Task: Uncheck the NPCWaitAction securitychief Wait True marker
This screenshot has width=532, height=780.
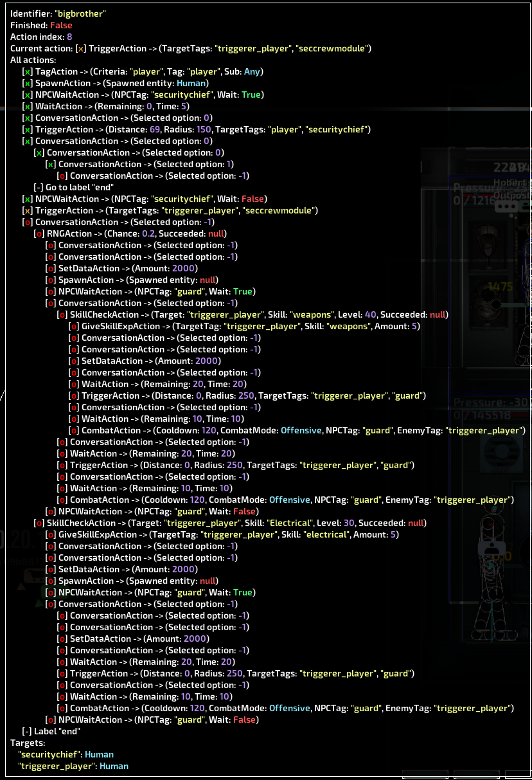Action: (27, 95)
